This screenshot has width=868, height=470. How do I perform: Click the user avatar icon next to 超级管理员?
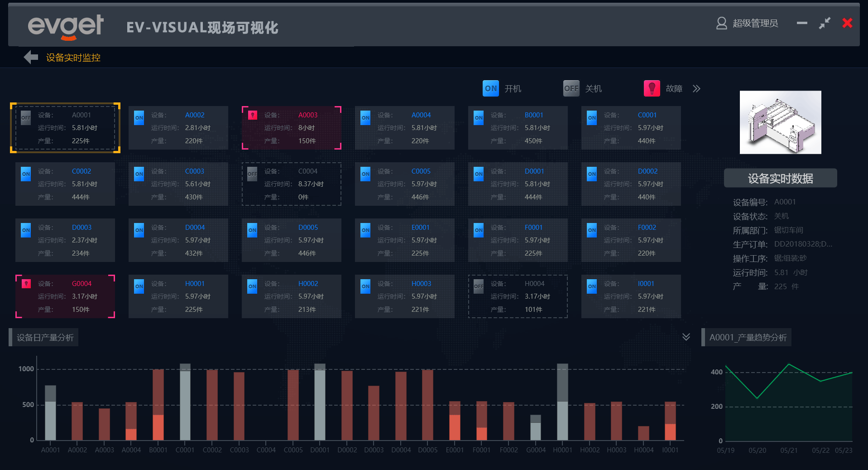tap(721, 23)
